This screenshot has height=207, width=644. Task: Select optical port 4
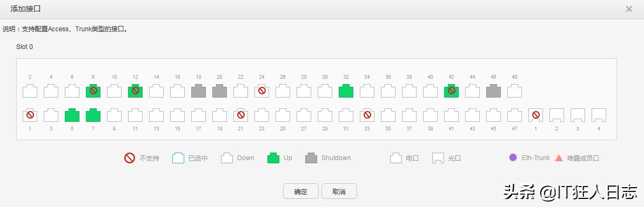599,115
